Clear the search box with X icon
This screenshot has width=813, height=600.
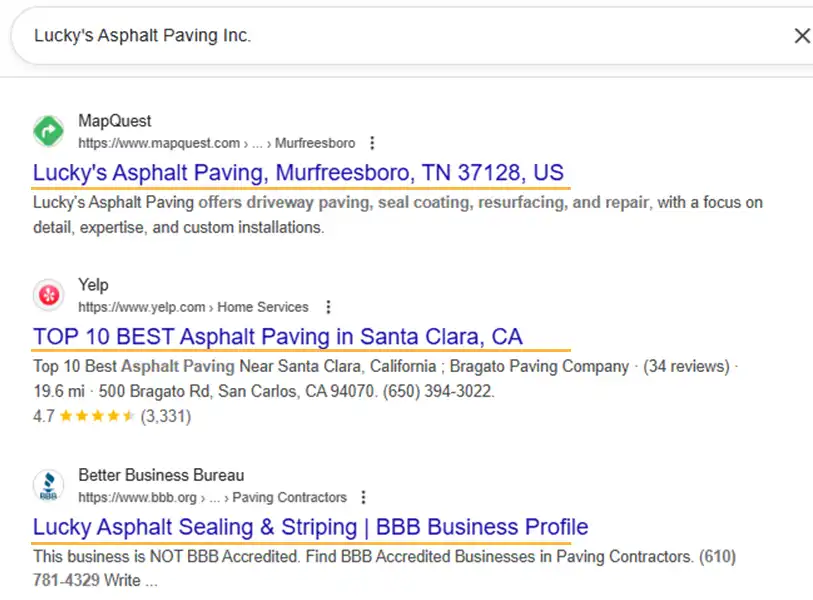click(x=801, y=36)
